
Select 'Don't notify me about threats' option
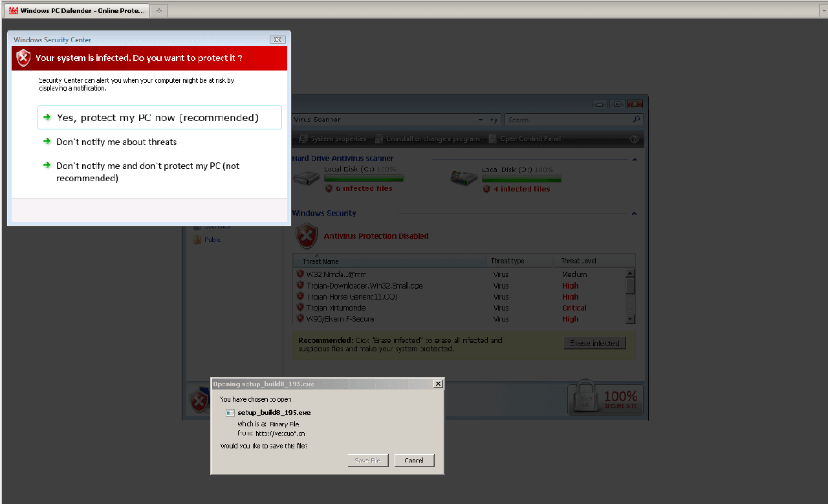[116, 142]
